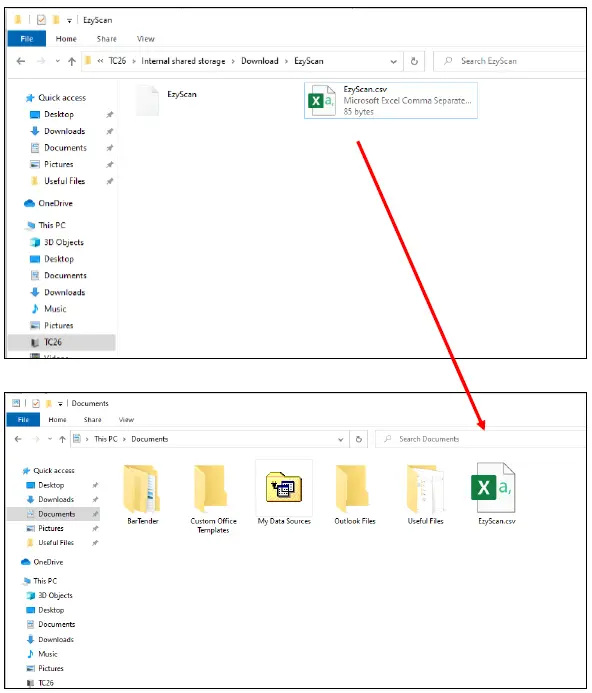Click New folder icon in Documents title bar
This screenshot has width=592, height=693.
coord(49,403)
